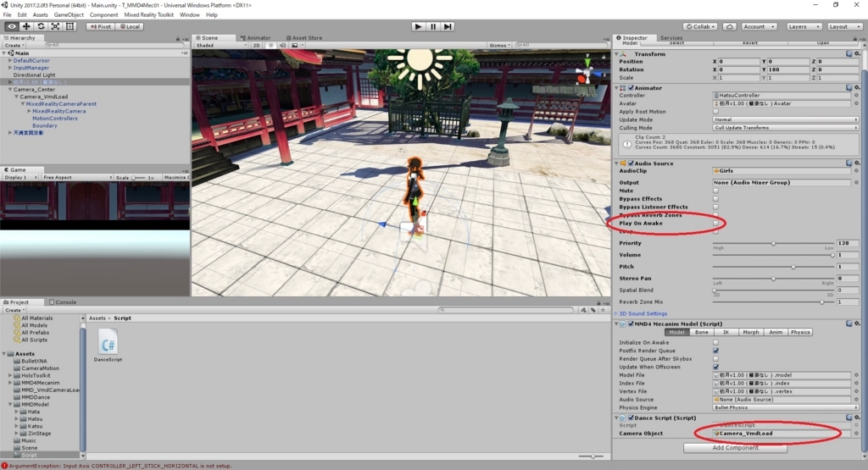Switch to the Services tab
The width and height of the screenshot is (868, 470).
671,38
